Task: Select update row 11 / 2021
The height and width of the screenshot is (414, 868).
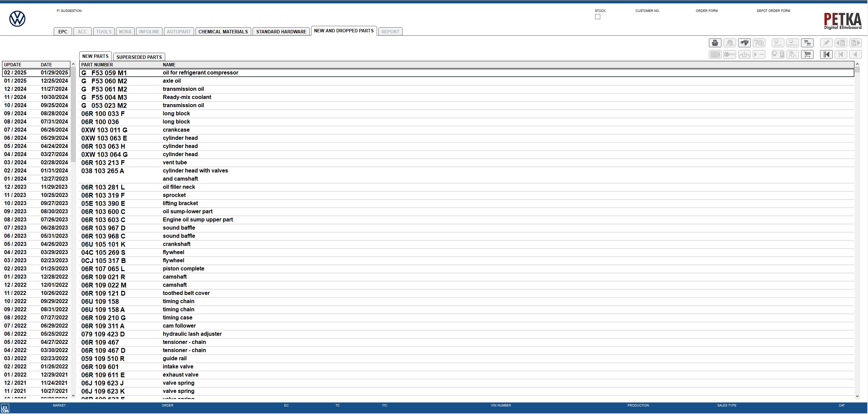Action: (36, 391)
